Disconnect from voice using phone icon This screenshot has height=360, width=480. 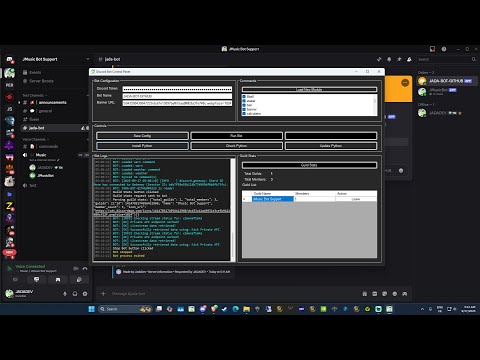(x=85, y=268)
